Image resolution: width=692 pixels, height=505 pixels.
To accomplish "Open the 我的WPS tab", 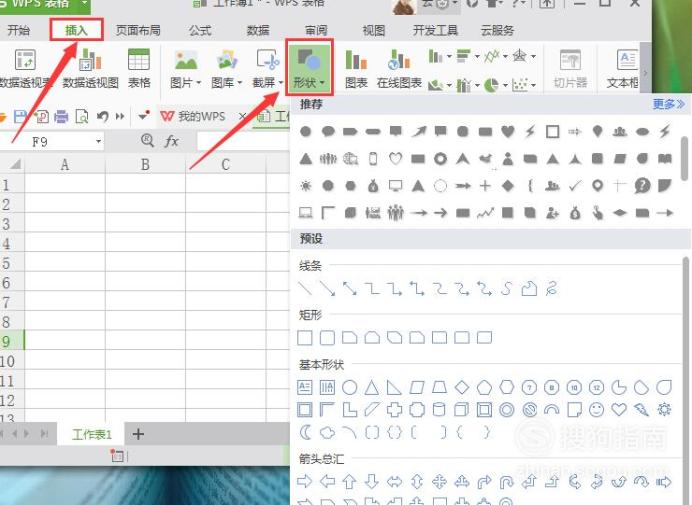I will point(193,117).
